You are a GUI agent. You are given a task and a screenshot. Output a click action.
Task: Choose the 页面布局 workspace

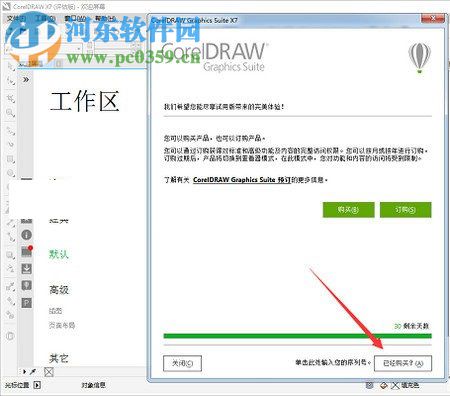point(62,325)
